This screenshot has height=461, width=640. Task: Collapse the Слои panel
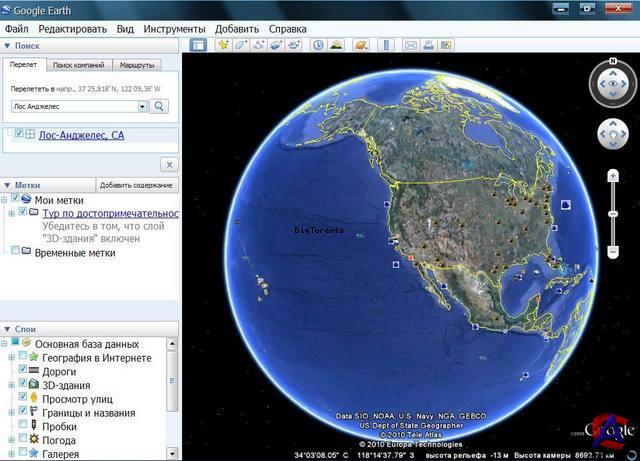pyautogui.click(x=7, y=328)
